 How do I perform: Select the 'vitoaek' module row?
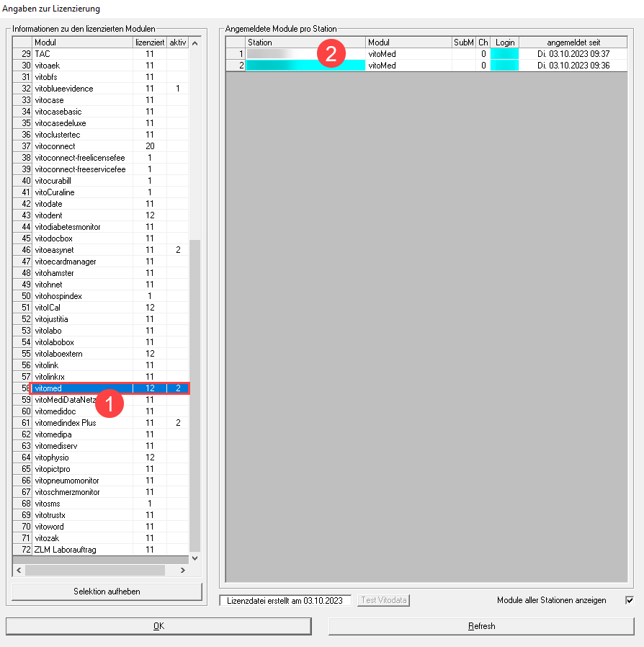coord(101,66)
